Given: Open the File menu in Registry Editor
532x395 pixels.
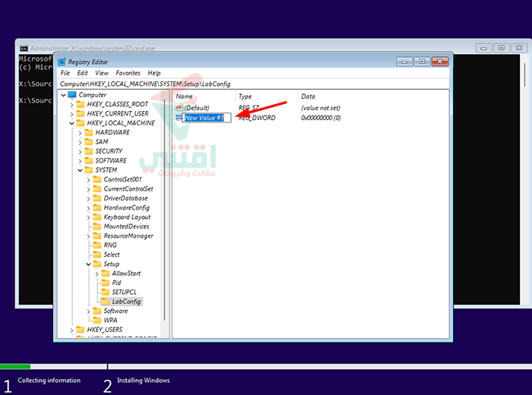Looking at the screenshot, I should 65,73.
